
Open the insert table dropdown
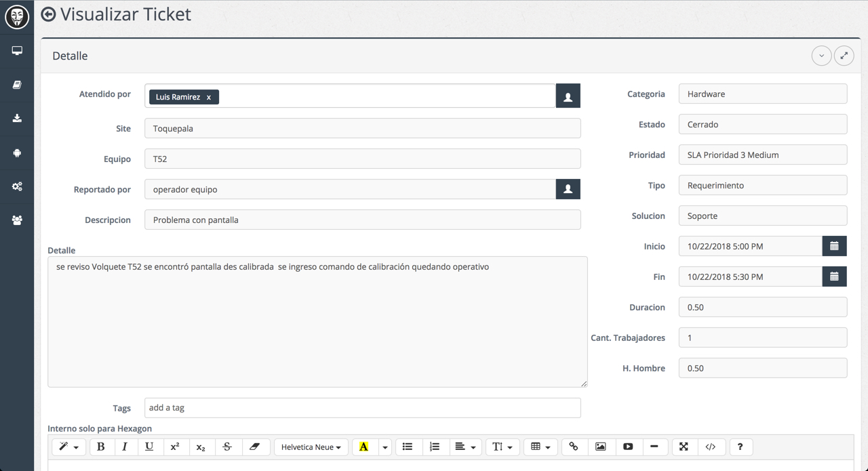tap(540, 447)
